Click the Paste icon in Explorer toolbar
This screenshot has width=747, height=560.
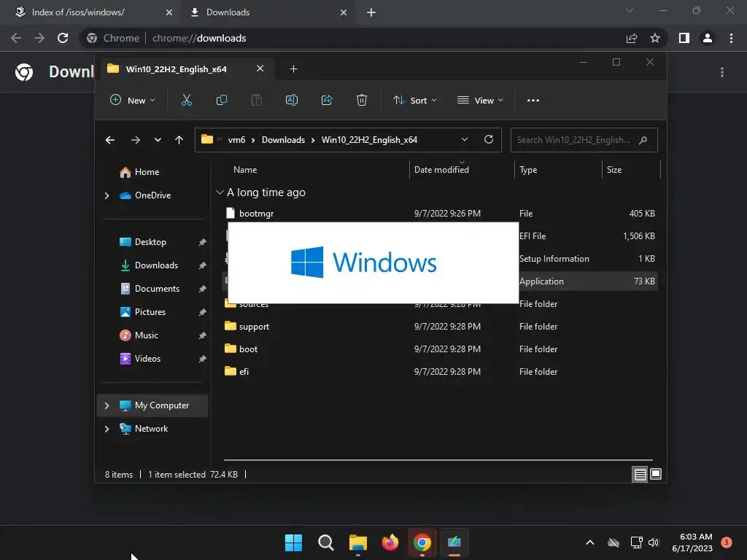click(256, 100)
